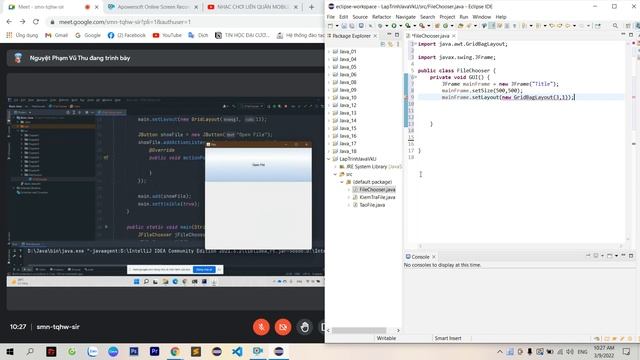Open the Windows Start menu
The height and width of the screenshot is (360, 640).
click(10, 351)
